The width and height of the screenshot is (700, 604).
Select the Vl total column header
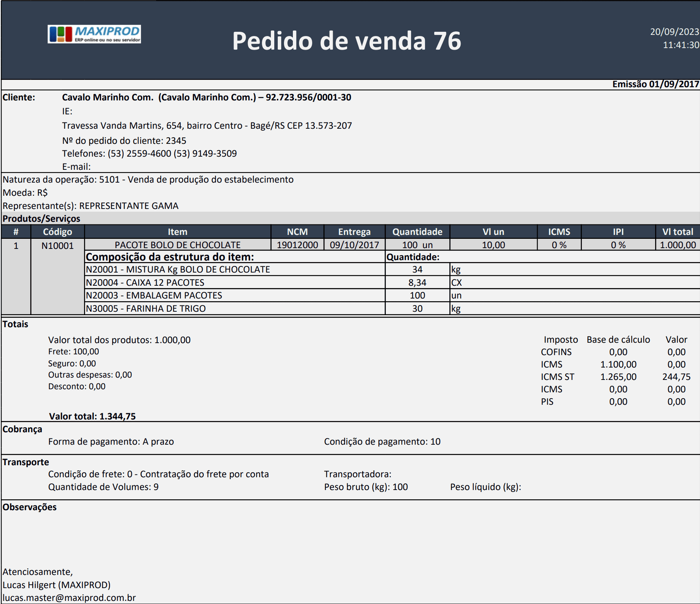(678, 232)
